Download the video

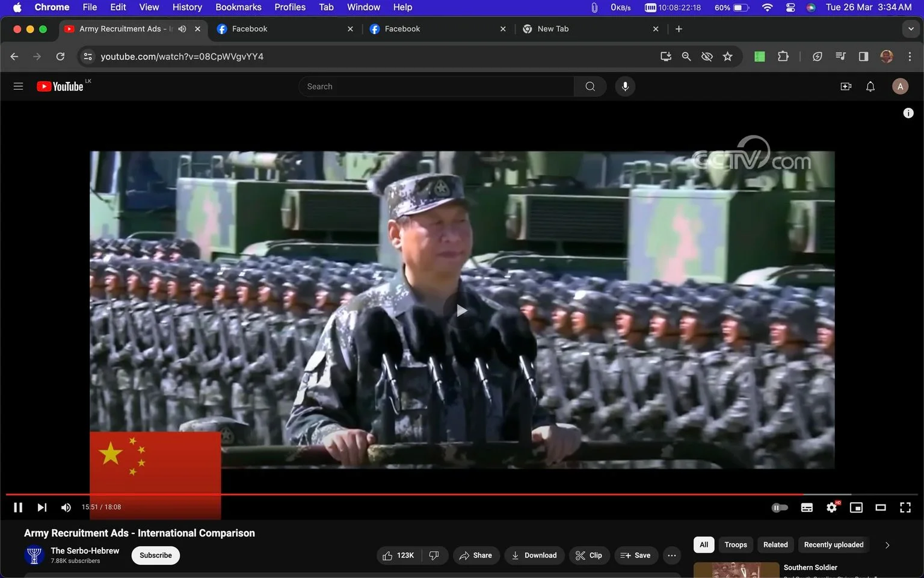point(534,556)
